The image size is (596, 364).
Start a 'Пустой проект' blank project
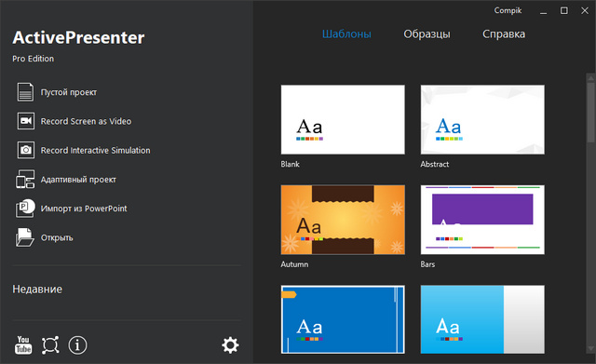[x=69, y=92]
